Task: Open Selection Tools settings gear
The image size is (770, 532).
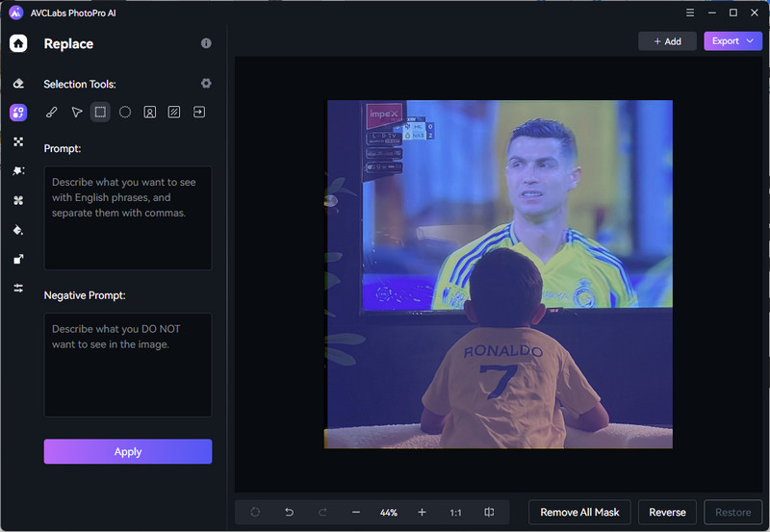Action: click(x=206, y=84)
